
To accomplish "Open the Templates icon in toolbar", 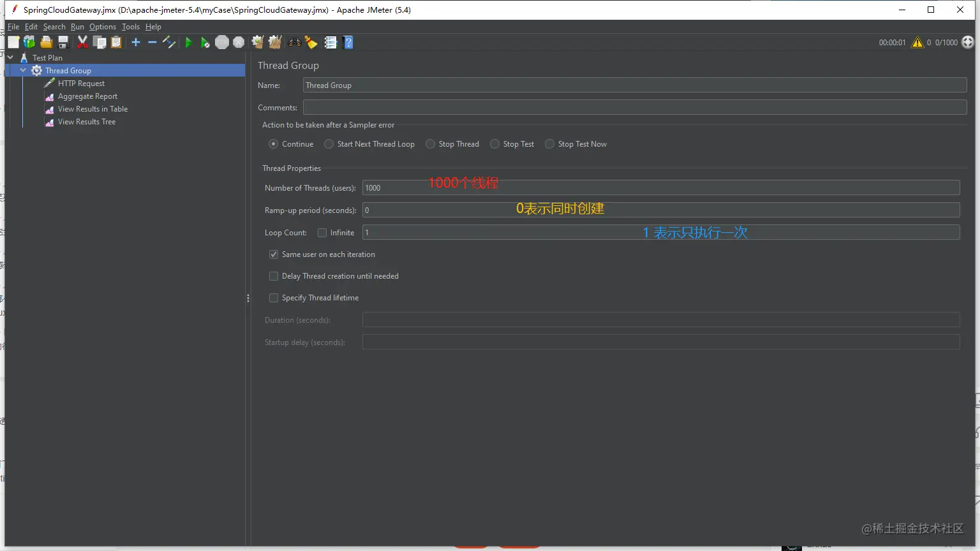I will 29,42.
